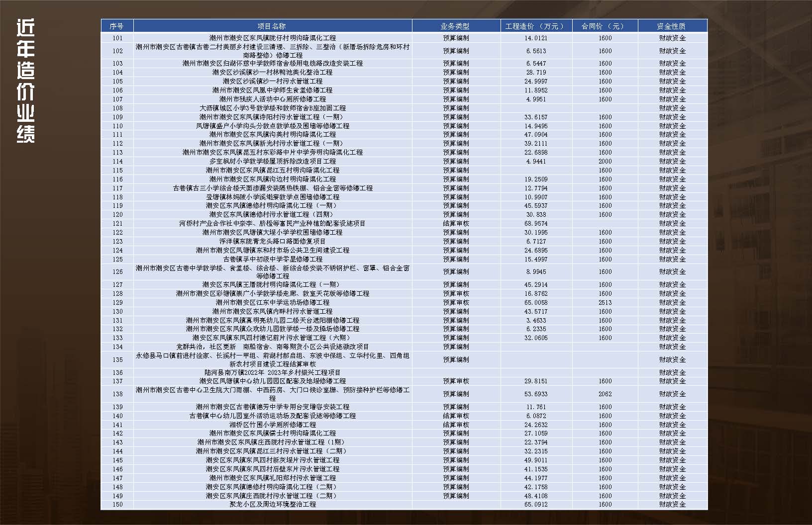812x525 pixels.
Task: Click project '古巷镇孚中初级中学零星修缮工程'
Action: (x=273, y=259)
